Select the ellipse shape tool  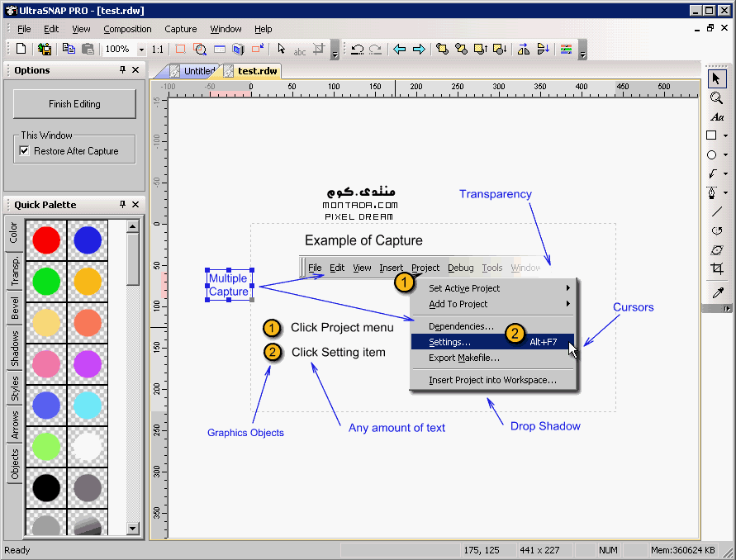[x=711, y=155]
